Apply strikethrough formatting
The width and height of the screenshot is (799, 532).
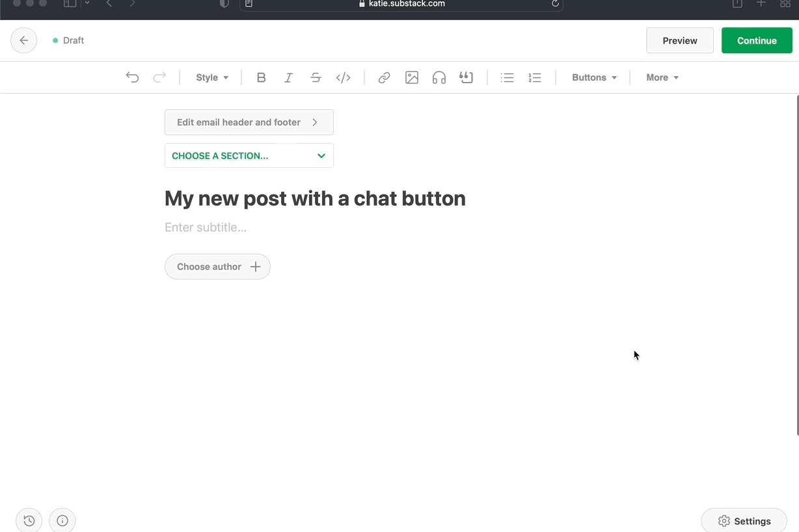pyautogui.click(x=316, y=77)
